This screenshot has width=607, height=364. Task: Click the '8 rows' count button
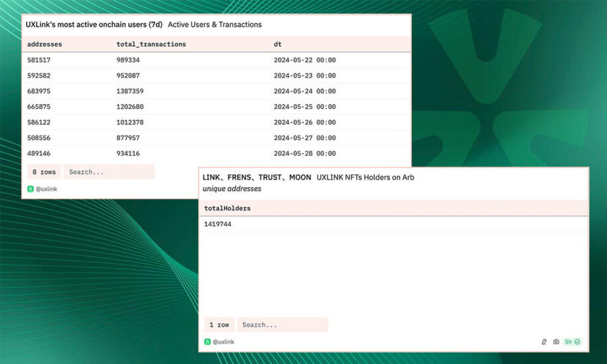click(x=44, y=172)
